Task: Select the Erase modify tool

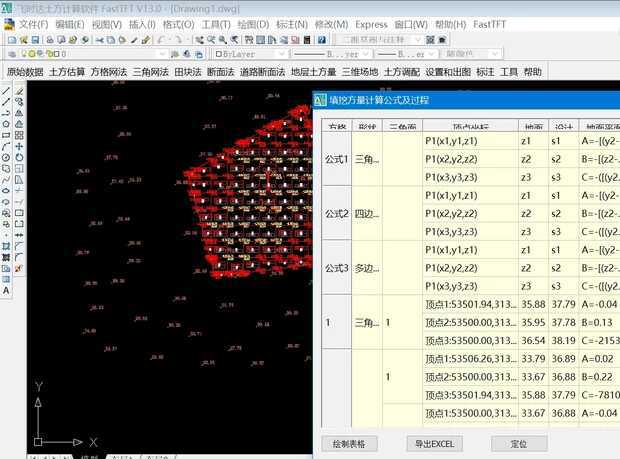Action: 19,91
